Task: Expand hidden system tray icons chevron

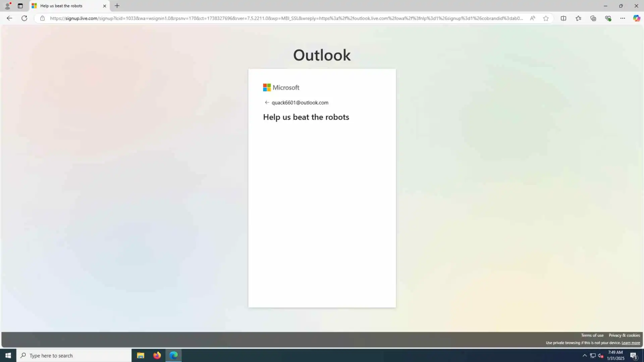Action: [585, 356]
